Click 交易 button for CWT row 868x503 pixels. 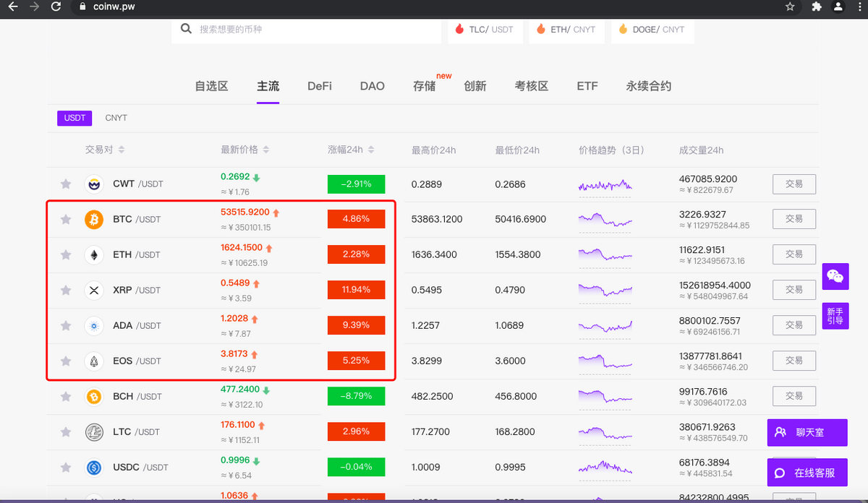point(794,184)
